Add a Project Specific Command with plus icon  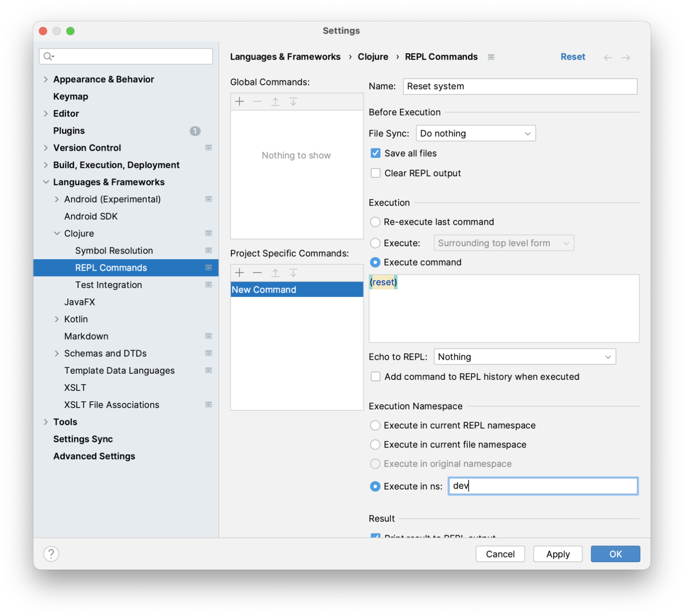tap(240, 273)
